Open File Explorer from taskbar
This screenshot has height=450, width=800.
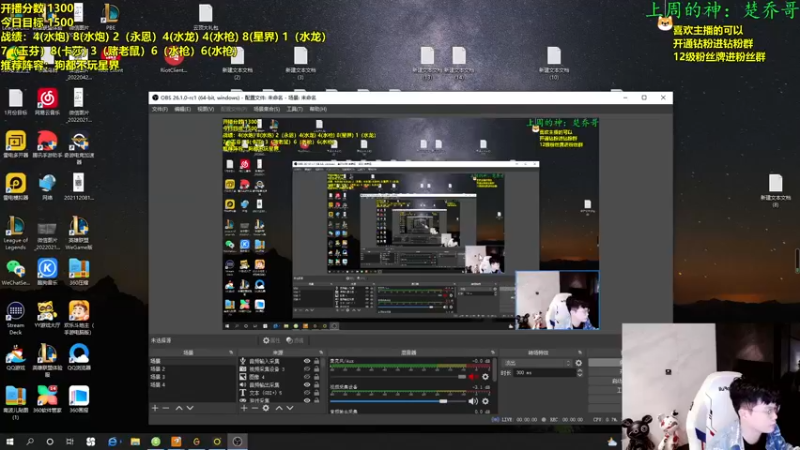(x=135, y=441)
